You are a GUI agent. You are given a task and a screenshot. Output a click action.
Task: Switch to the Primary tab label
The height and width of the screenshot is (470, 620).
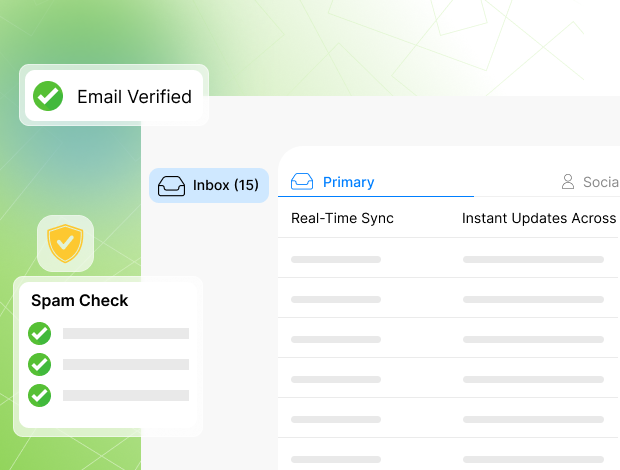click(348, 182)
